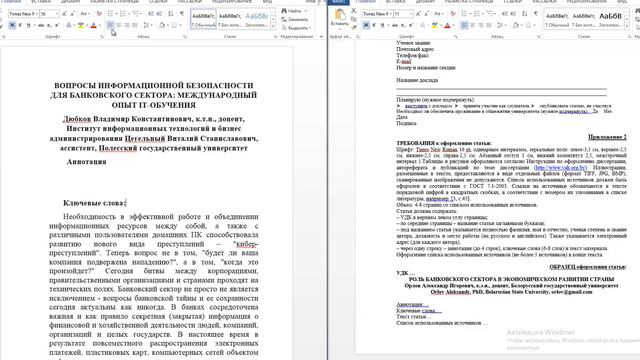Screen dimensions: 640x360
Task: Toggle bold in left window
Action: pos(12,25)
